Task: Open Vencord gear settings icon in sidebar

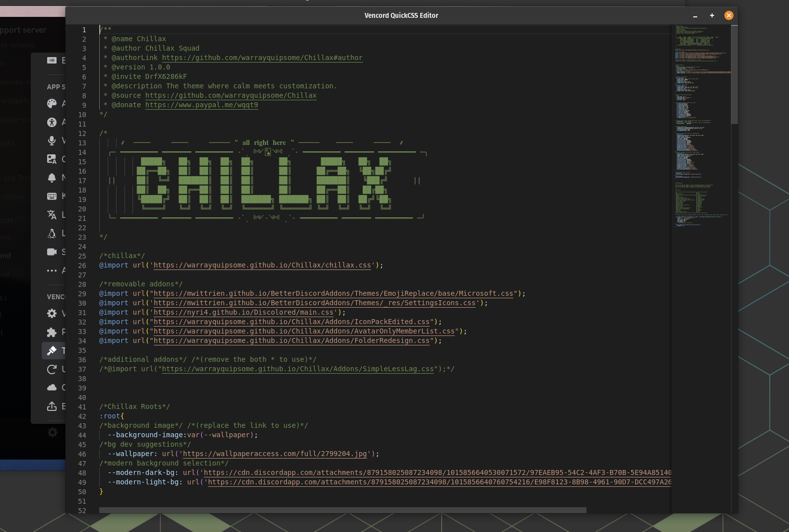Action: pyautogui.click(x=52, y=313)
